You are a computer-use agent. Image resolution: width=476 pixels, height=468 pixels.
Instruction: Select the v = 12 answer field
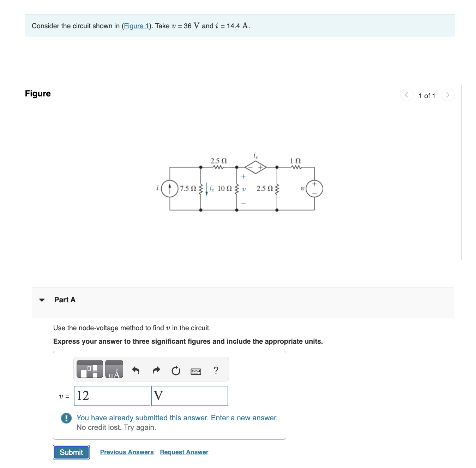pos(112,396)
